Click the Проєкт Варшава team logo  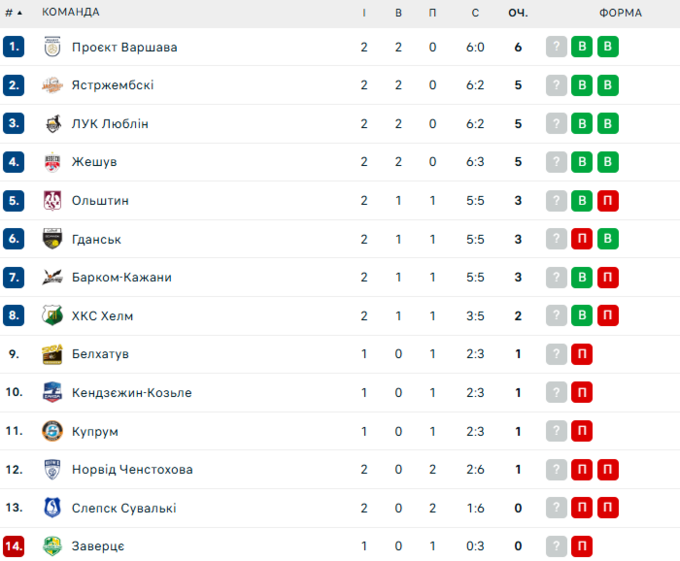click(53, 47)
